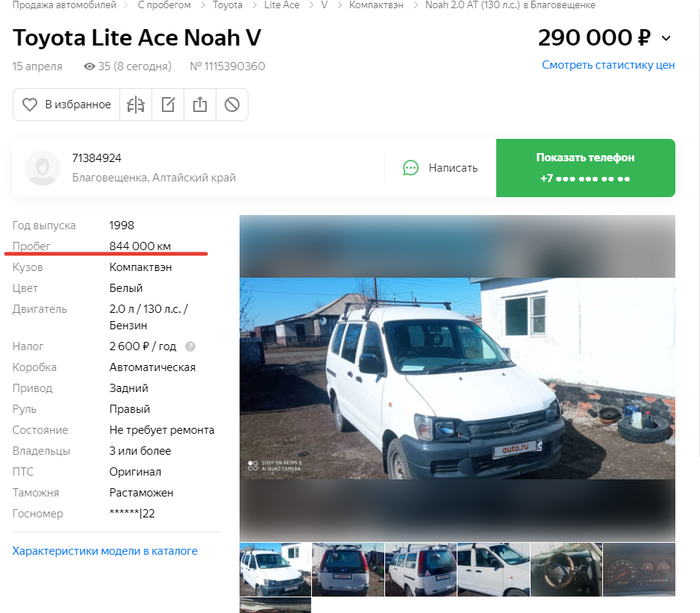Click condition value 'Не требует ремонта'

tap(162, 430)
